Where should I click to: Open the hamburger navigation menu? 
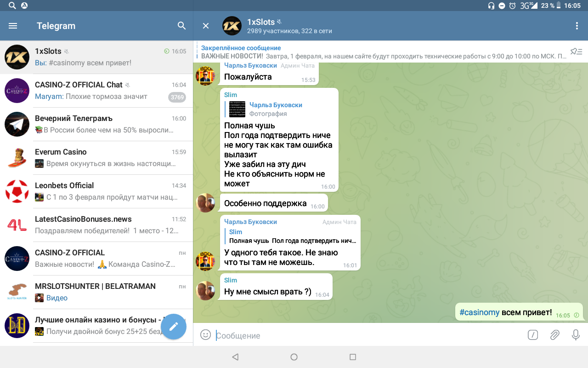click(13, 26)
